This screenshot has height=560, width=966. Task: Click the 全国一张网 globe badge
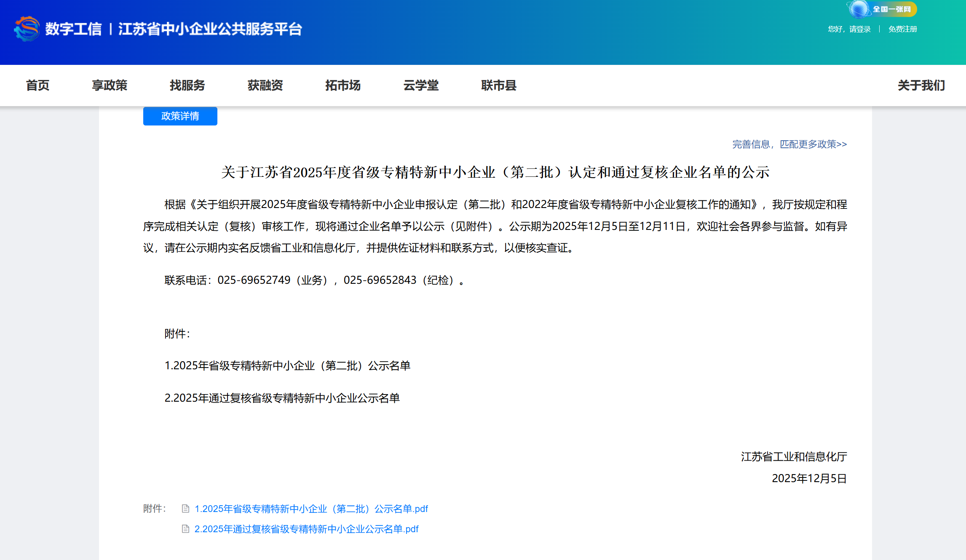882,9
